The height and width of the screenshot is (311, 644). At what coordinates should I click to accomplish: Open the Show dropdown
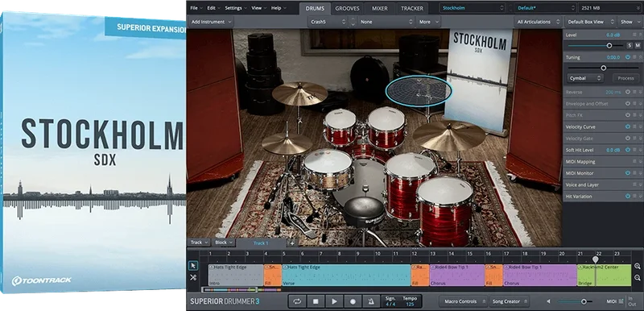[630, 22]
